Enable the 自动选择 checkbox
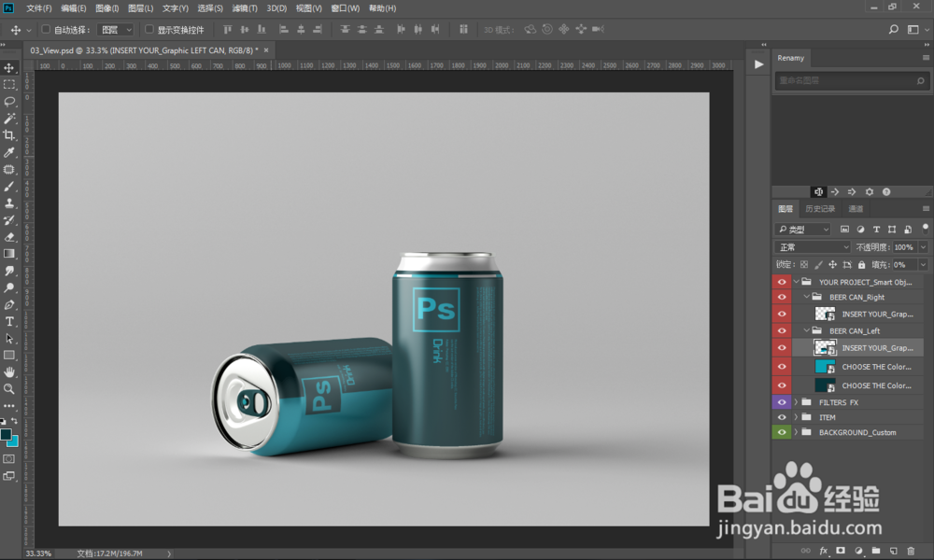The height and width of the screenshot is (560, 934). 45,29
